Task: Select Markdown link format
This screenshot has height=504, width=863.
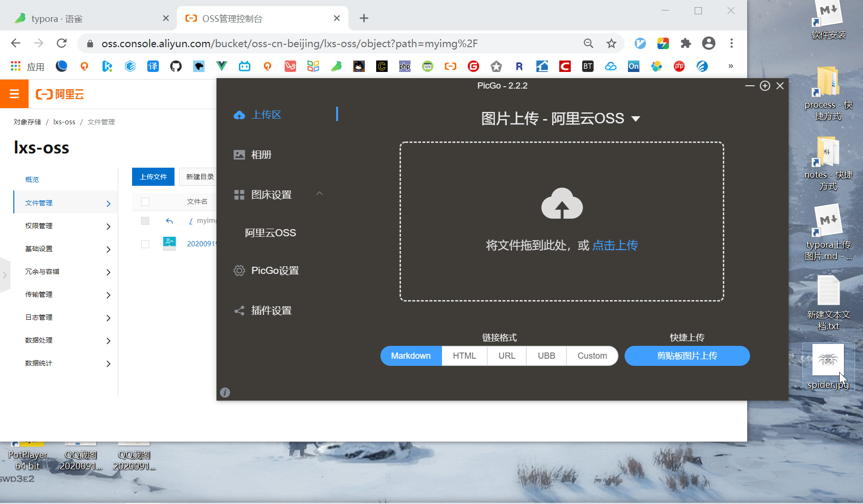Action: (411, 356)
